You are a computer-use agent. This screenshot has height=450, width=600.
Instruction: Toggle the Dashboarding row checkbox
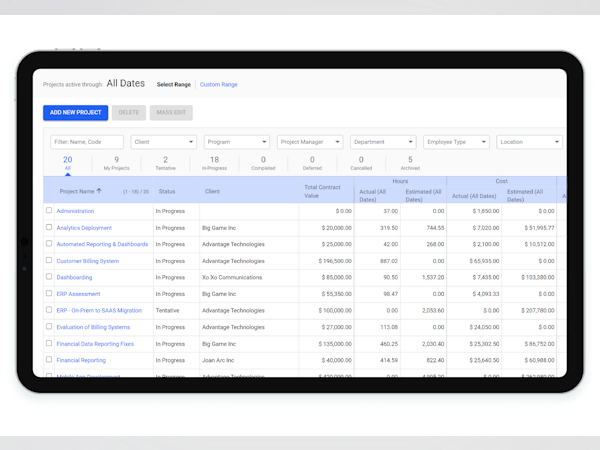tap(49, 277)
